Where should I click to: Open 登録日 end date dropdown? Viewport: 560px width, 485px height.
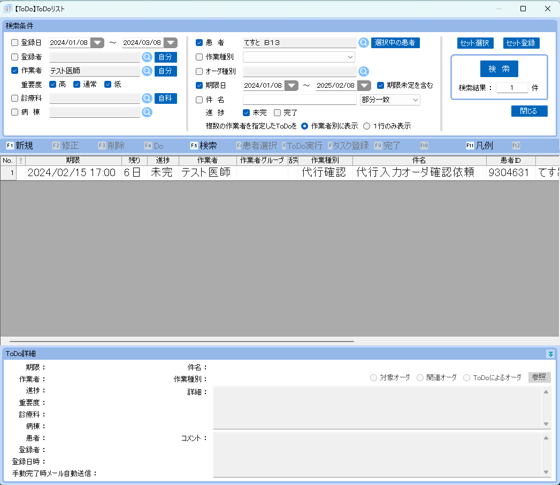point(170,43)
